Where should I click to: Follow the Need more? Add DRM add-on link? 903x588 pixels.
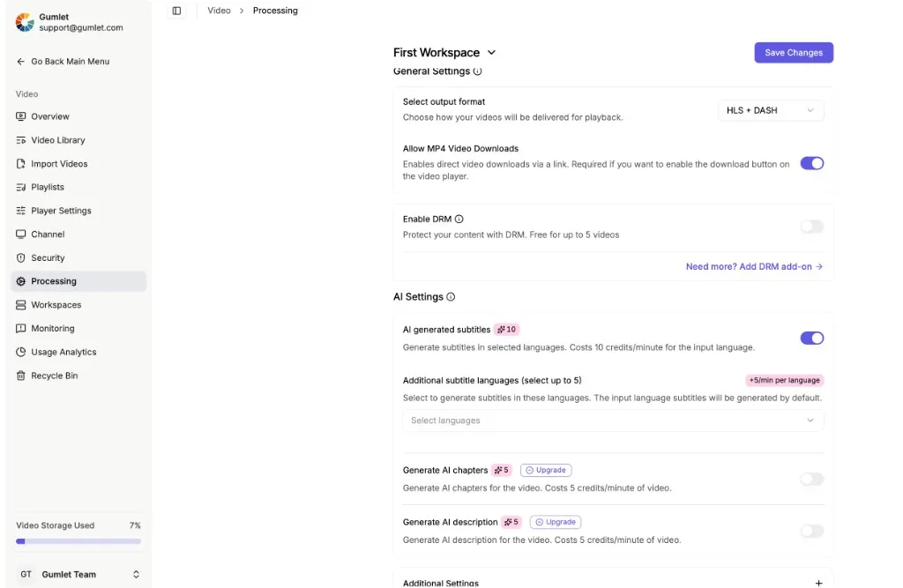(754, 266)
